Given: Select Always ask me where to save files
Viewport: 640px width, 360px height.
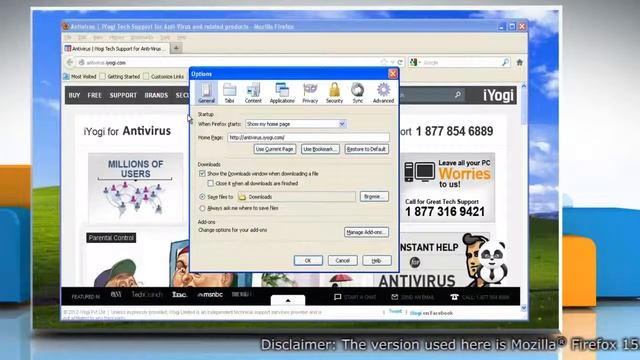Looking at the screenshot, I should point(202,208).
